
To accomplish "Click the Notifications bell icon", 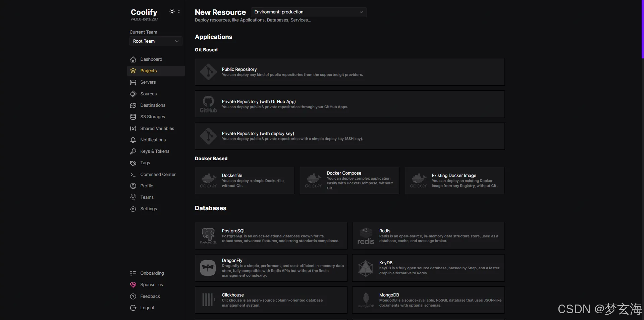I will (x=133, y=140).
